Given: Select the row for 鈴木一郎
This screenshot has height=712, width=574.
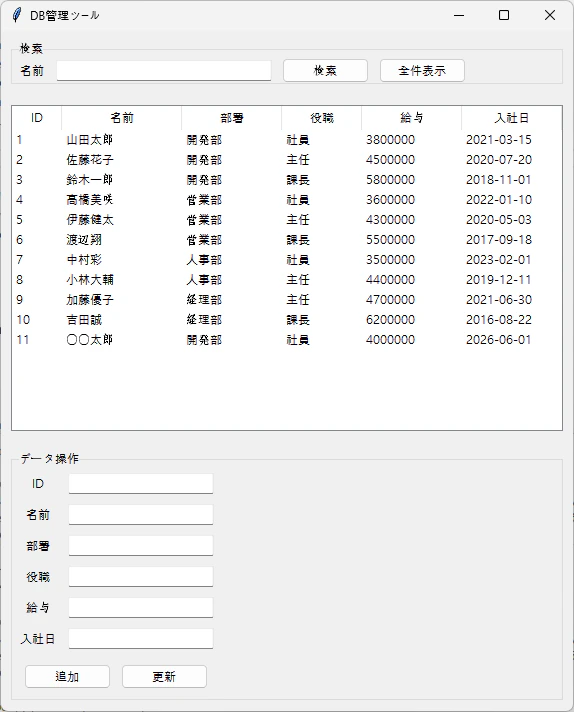Looking at the screenshot, I should pos(287,179).
